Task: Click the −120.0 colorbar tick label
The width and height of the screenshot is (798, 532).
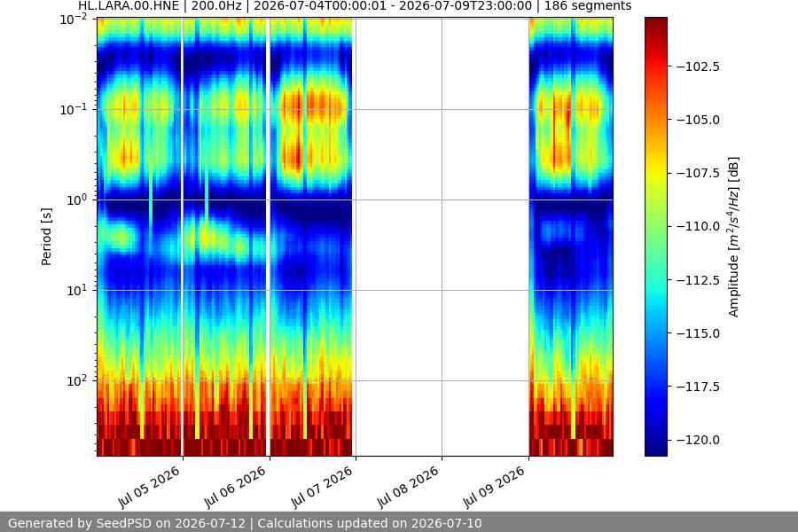Action: pyautogui.click(x=698, y=440)
